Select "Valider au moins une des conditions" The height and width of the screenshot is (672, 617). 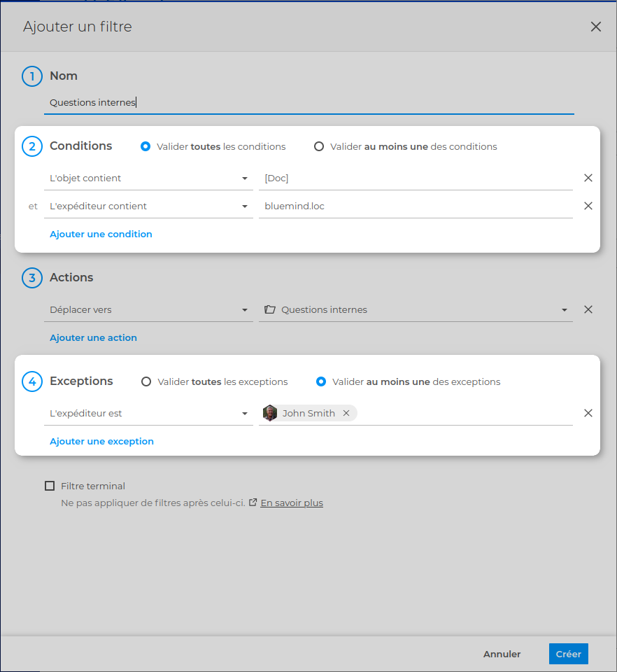point(319,146)
